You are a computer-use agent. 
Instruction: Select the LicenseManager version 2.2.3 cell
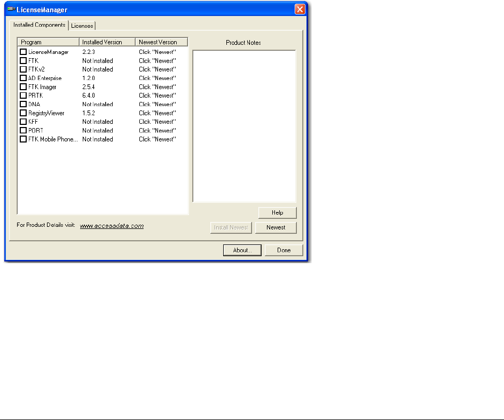(x=89, y=52)
